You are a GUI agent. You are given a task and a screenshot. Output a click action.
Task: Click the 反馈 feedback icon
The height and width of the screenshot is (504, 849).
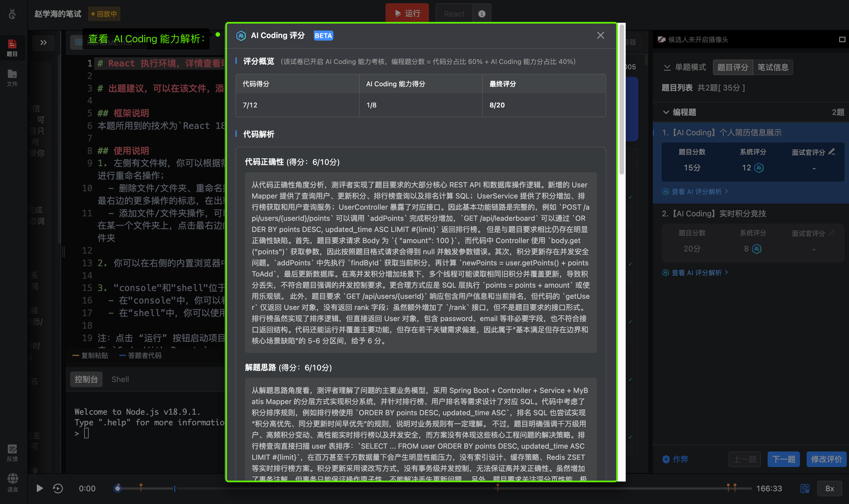click(x=12, y=453)
